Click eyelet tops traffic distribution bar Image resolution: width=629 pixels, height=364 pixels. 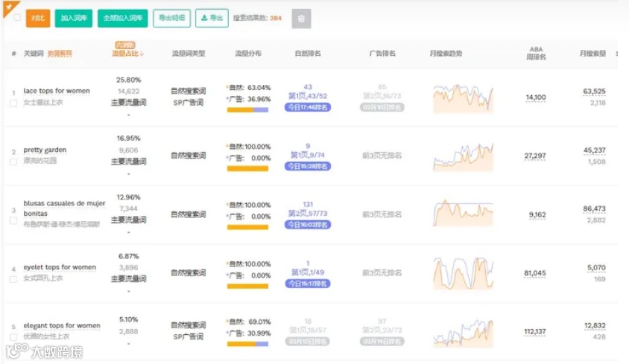(247, 287)
